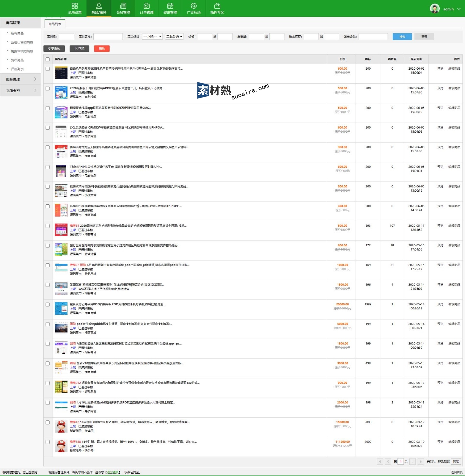The image size is (465, 476).
Task: Click the blue 搜索 search button
Action: pos(402,37)
